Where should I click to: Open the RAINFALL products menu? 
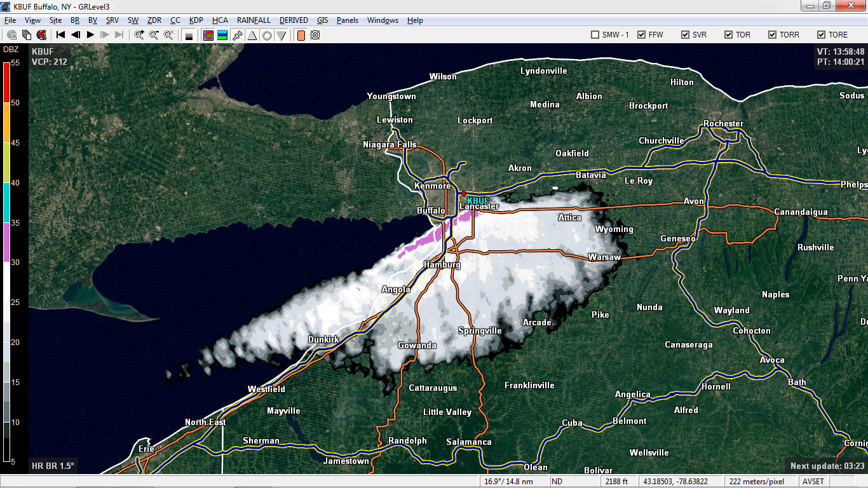(x=254, y=20)
